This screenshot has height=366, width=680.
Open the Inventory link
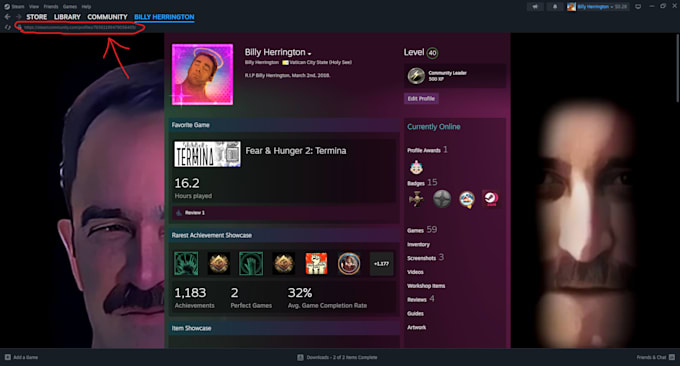418,245
